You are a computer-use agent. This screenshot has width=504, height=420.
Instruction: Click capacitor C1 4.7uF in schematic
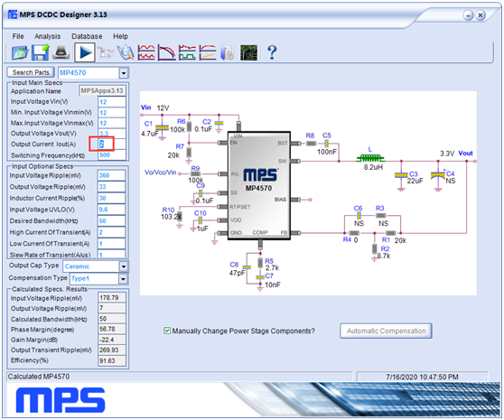coord(162,128)
